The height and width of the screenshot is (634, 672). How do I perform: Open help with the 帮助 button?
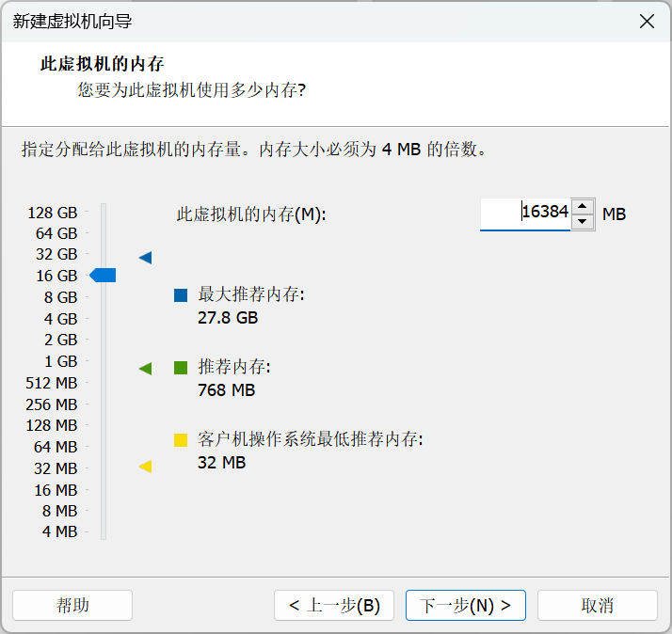[72, 605]
